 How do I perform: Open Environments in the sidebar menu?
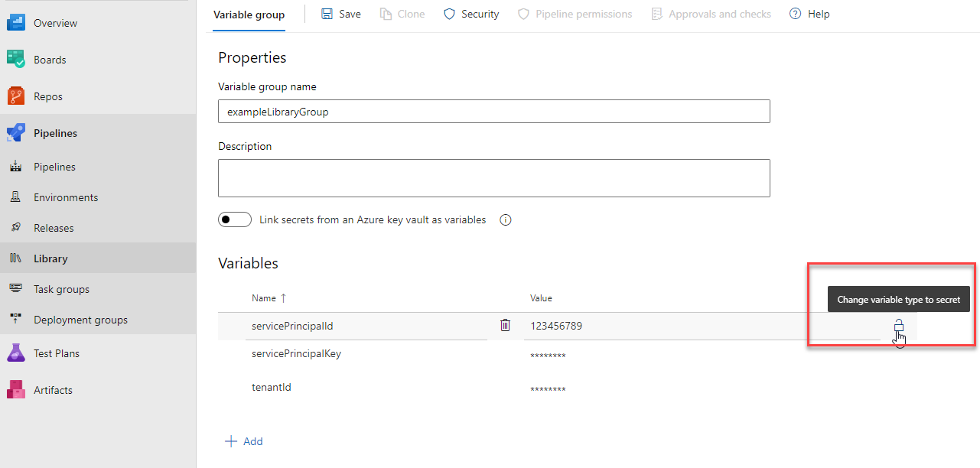pos(66,197)
